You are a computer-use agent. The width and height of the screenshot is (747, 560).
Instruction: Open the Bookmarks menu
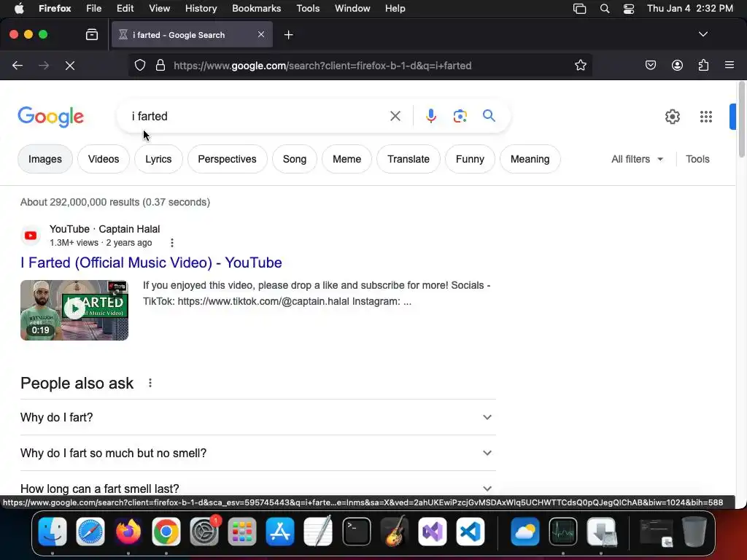256,9
